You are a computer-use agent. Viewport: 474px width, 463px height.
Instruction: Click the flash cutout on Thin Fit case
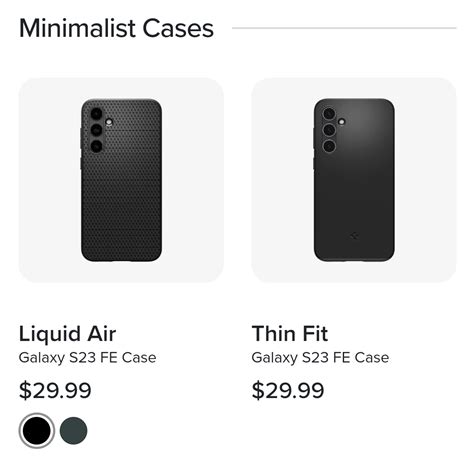(341, 122)
